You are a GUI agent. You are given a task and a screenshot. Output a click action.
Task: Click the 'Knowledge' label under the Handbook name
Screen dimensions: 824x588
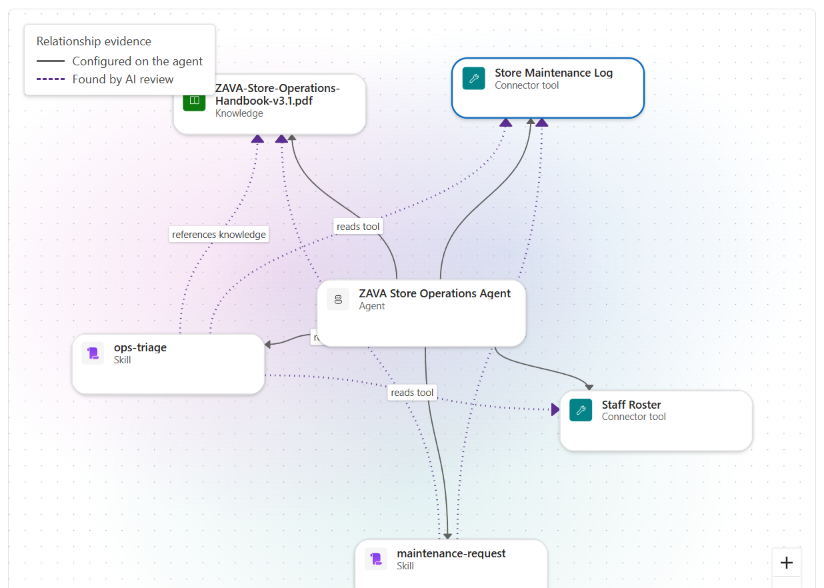pos(239,114)
